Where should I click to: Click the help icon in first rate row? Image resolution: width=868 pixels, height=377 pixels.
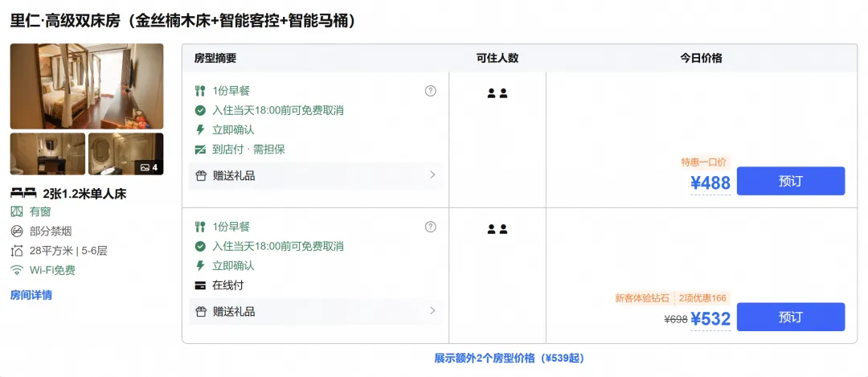point(430,91)
